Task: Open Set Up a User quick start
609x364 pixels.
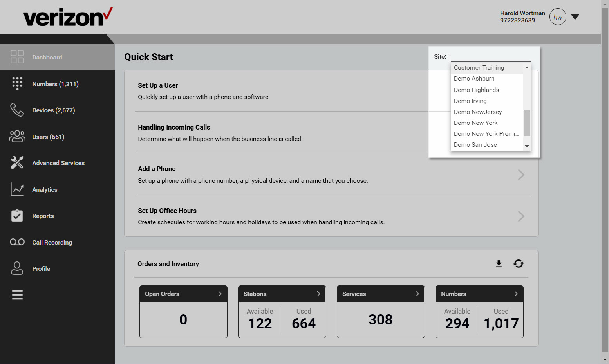Action: point(158,85)
